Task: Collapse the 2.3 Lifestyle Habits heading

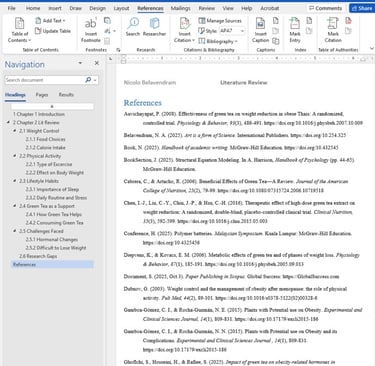Action: click(x=15, y=181)
